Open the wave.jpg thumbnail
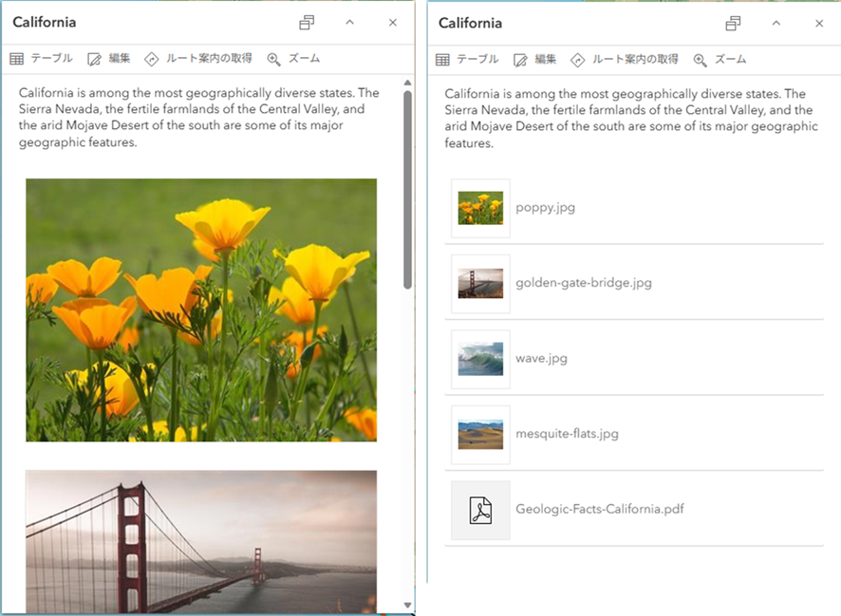Image resolution: width=841 pixels, height=616 pixels. 480,359
